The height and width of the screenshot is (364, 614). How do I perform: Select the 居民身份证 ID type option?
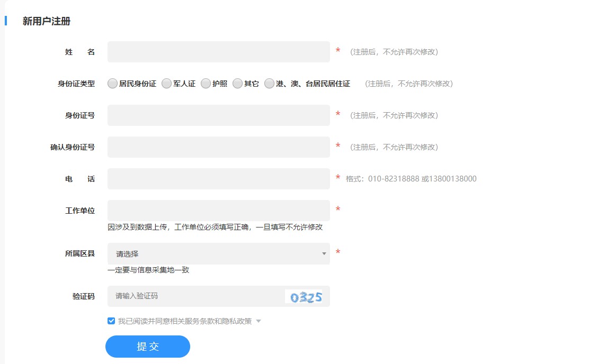pos(112,83)
